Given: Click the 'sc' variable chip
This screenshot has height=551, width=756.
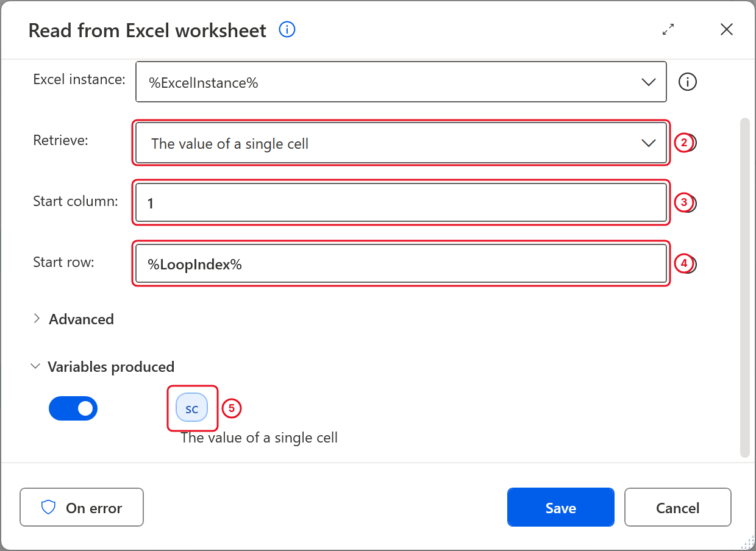Looking at the screenshot, I should [192, 408].
